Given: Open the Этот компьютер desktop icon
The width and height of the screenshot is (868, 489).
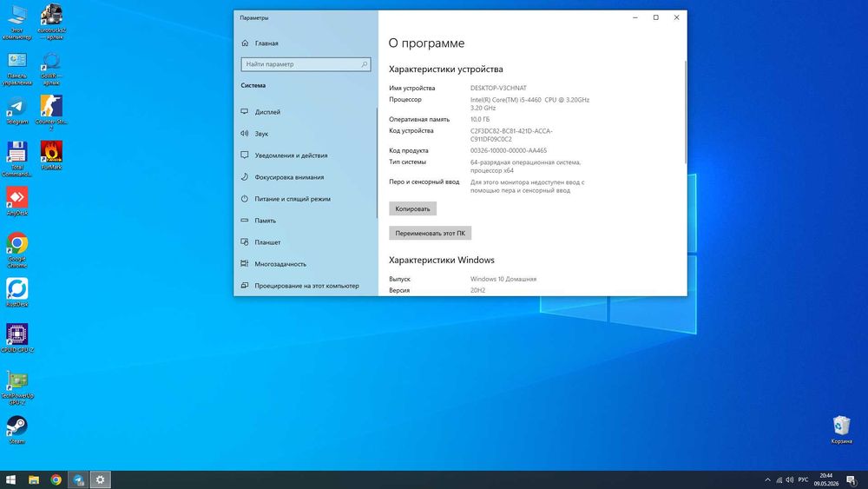Looking at the screenshot, I should 17,22.
